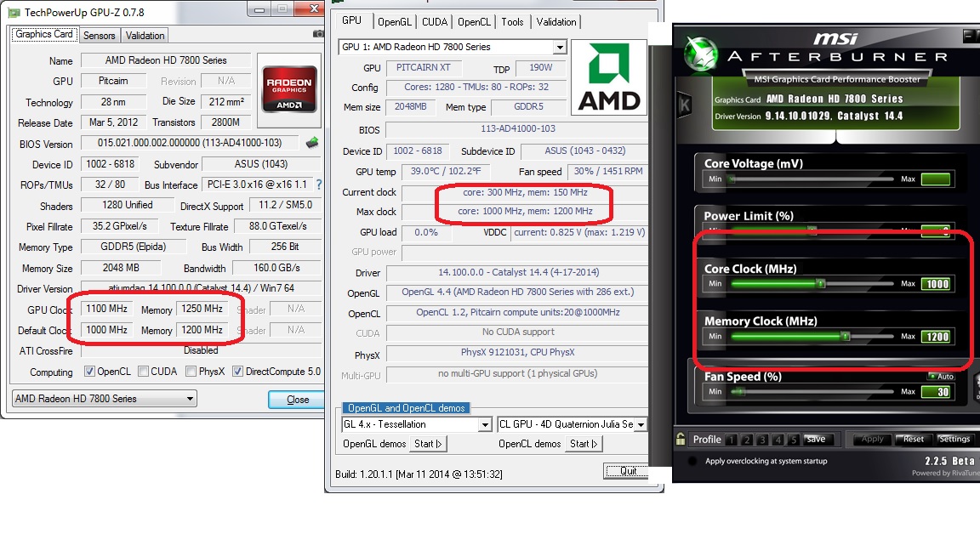Click the Memory Clock slider handle
This screenshot has height=551, width=980.
pyautogui.click(x=845, y=336)
